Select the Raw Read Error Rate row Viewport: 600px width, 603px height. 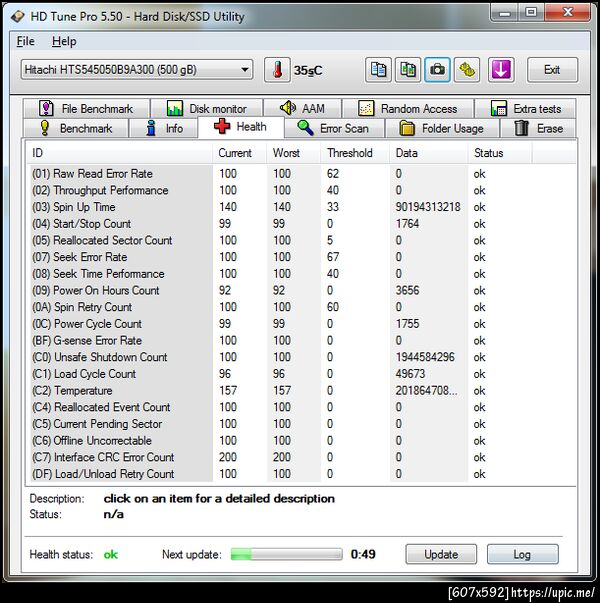coord(301,174)
